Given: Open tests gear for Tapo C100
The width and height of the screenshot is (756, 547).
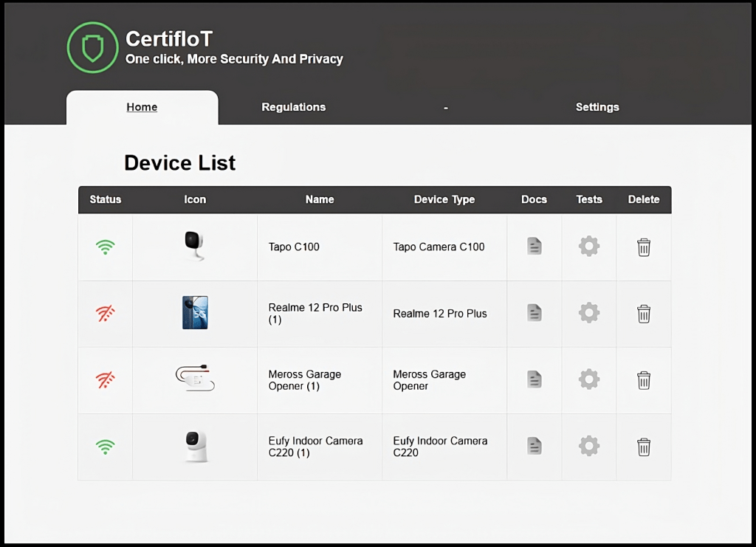Looking at the screenshot, I should click(588, 247).
